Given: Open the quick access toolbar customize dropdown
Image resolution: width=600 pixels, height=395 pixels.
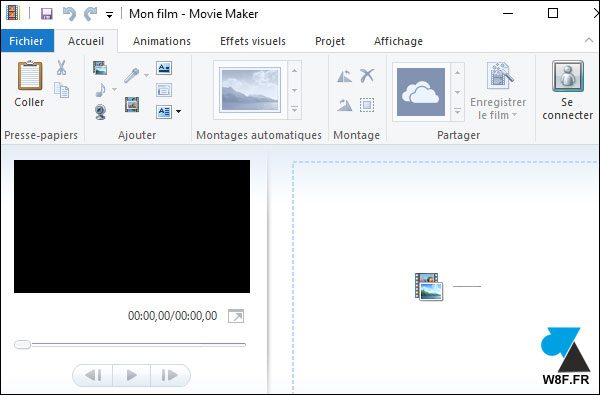Looking at the screenshot, I should 109,15.
